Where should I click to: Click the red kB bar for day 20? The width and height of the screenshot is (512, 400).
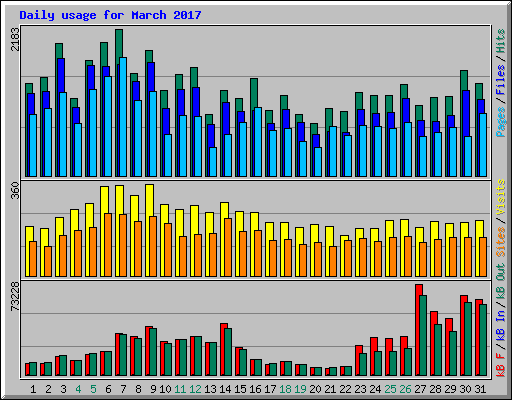coord(312,372)
